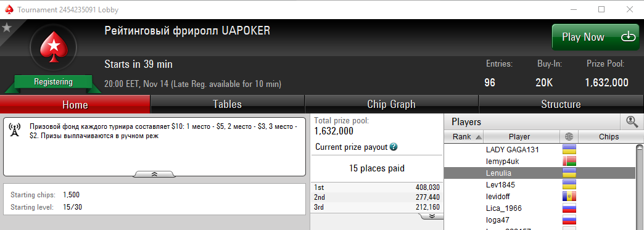Expand the prize payout list chevron
Screen dimensions: 644x230
coord(431,216)
